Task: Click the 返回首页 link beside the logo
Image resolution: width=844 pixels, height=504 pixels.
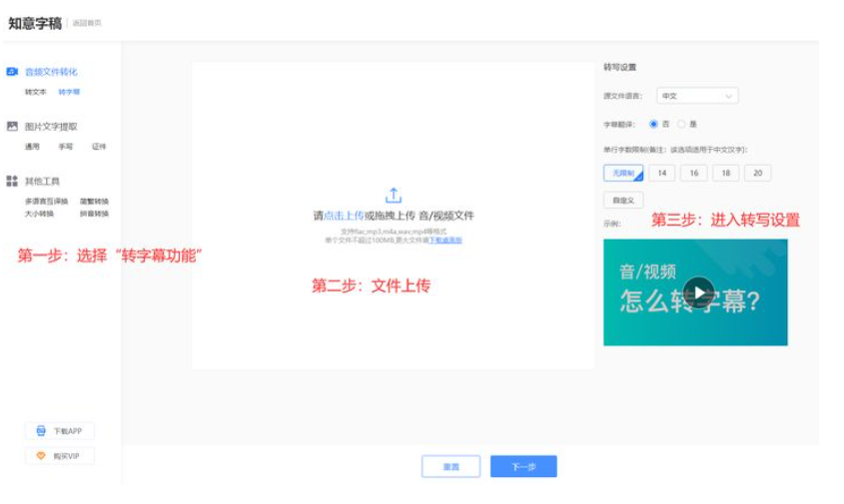Action: (87, 23)
